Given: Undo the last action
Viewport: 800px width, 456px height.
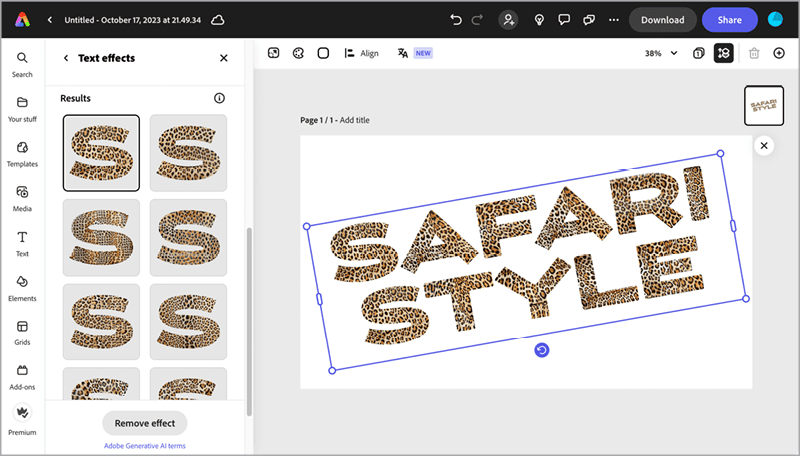Looking at the screenshot, I should pyautogui.click(x=456, y=20).
